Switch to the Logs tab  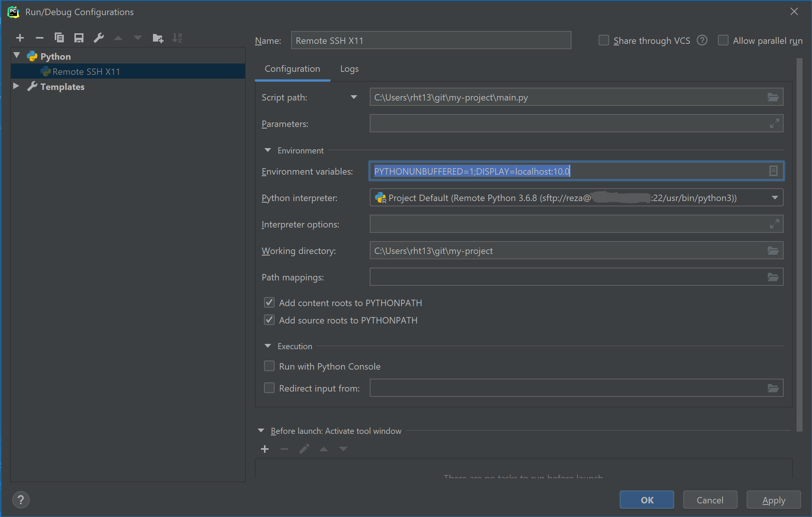(349, 69)
